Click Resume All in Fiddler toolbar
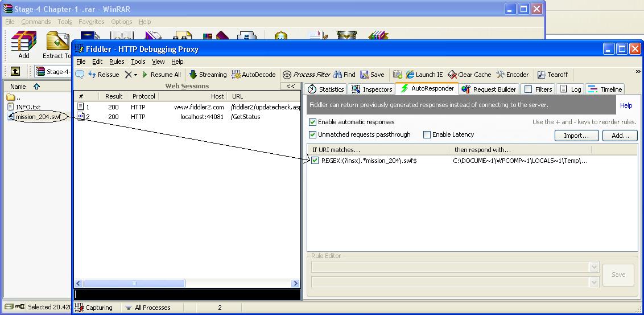644x315 pixels. point(162,75)
